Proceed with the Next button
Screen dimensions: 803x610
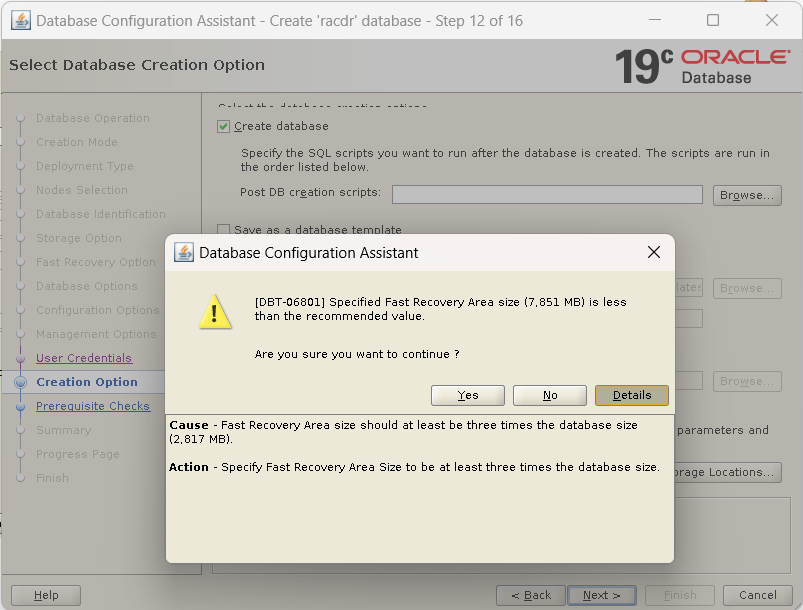(x=602, y=595)
